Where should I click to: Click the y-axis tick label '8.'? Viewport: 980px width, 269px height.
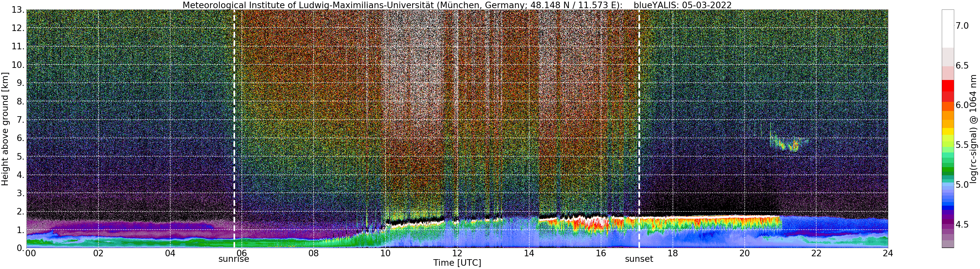point(21,102)
